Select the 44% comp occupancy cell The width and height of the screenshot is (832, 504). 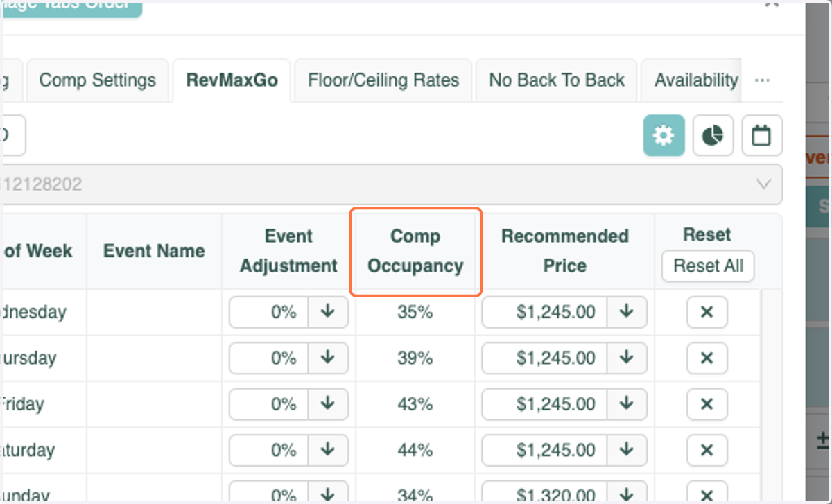point(415,450)
